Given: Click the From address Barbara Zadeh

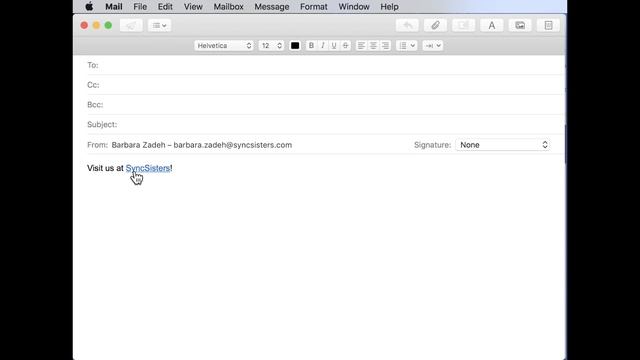Looking at the screenshot, I should [x=202, y=145].
